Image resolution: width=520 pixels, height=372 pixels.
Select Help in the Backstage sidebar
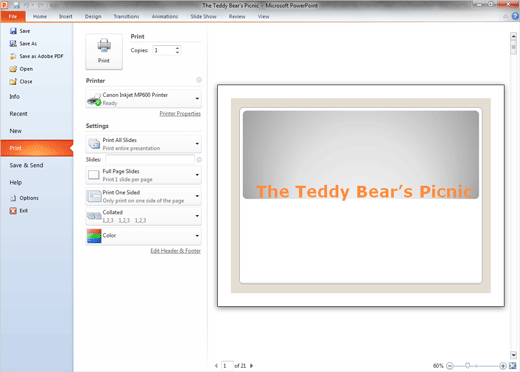coord(37,182)
